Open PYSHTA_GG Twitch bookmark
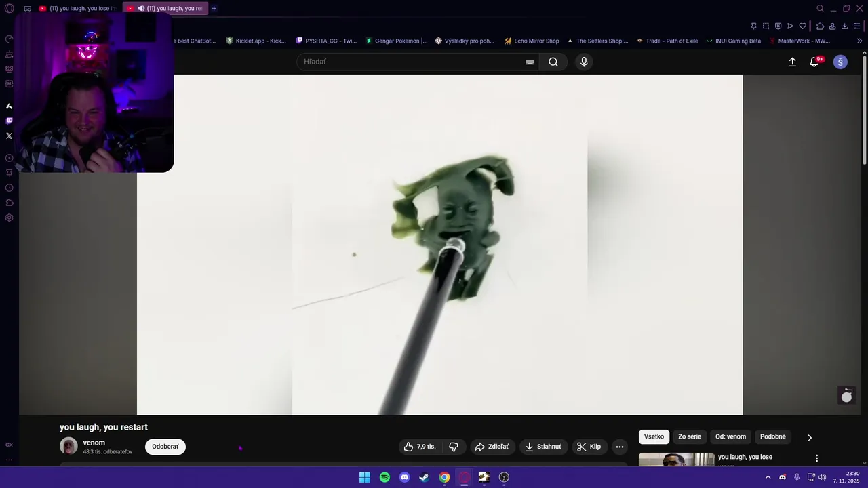 click(x=326, y=41)
